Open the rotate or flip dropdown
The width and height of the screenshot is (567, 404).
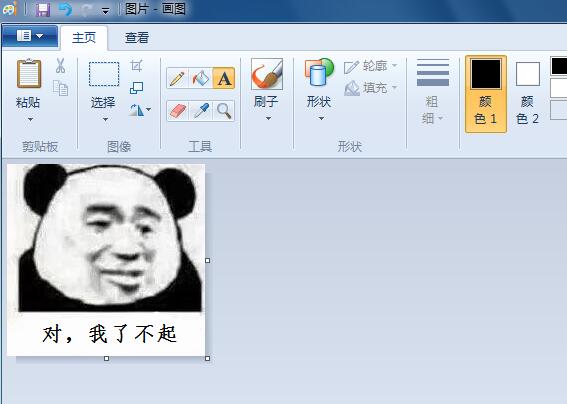click(x=140, y=110)
